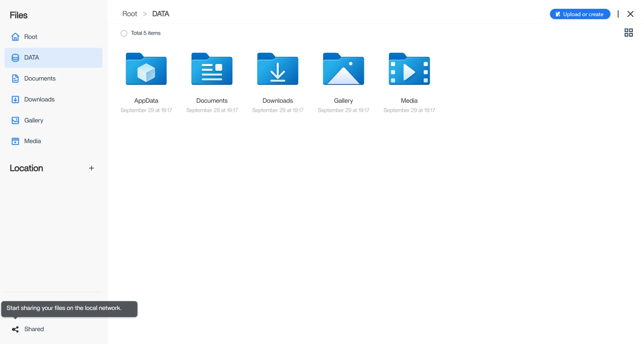Click the Downloads arrow icon in sidebar
Image resolution: width=644 pixels, height=344 pixels.
pos(15,99)
